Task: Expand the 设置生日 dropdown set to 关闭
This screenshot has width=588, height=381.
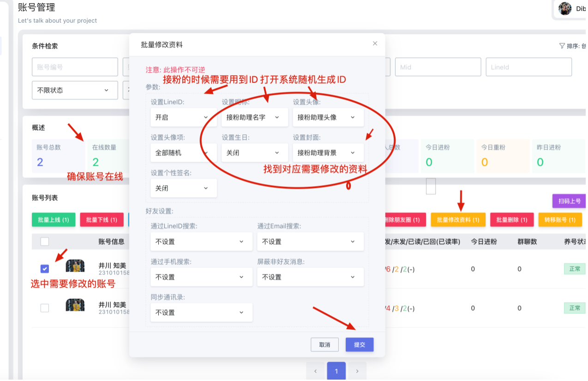Action: coord(254,152)
